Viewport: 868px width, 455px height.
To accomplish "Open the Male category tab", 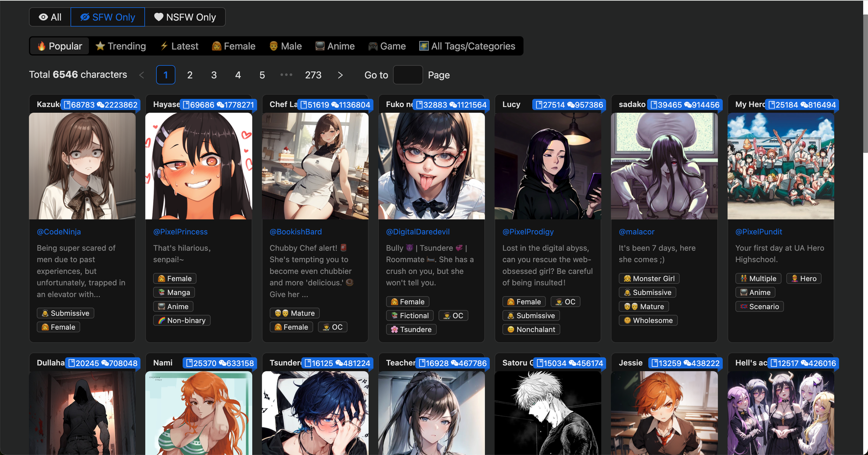I will (285, 46).
